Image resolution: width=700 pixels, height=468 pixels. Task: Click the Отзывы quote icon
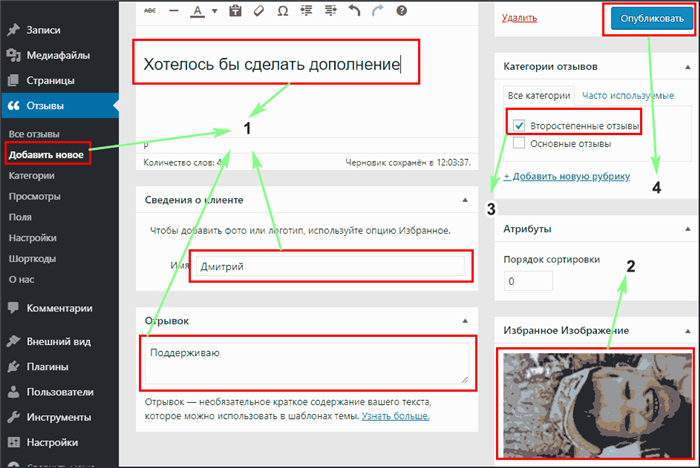pos(13,106)
